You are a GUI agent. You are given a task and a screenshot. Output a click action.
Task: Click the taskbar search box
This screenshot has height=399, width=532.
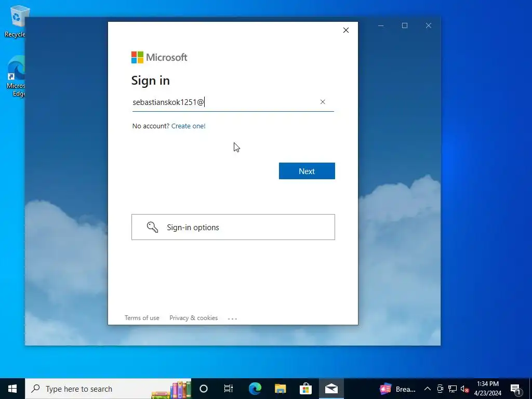click(108, 389)
